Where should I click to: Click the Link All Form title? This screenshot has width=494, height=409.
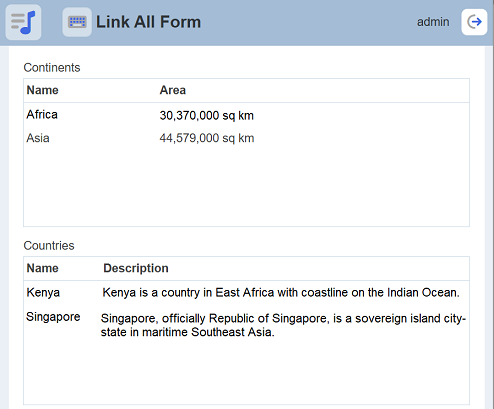coord(148,22)
